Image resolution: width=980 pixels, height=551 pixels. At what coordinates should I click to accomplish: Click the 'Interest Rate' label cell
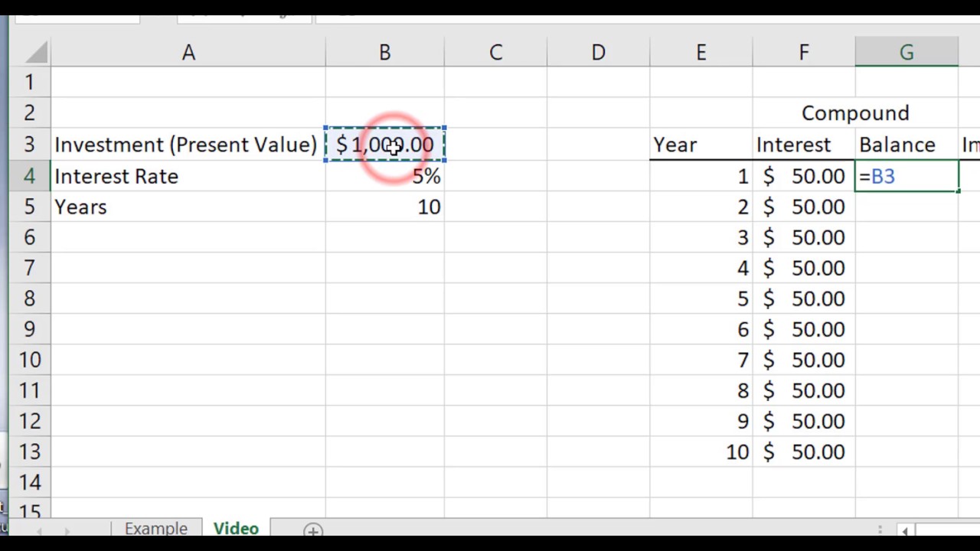pyautogui.click(x=188, y=176)
